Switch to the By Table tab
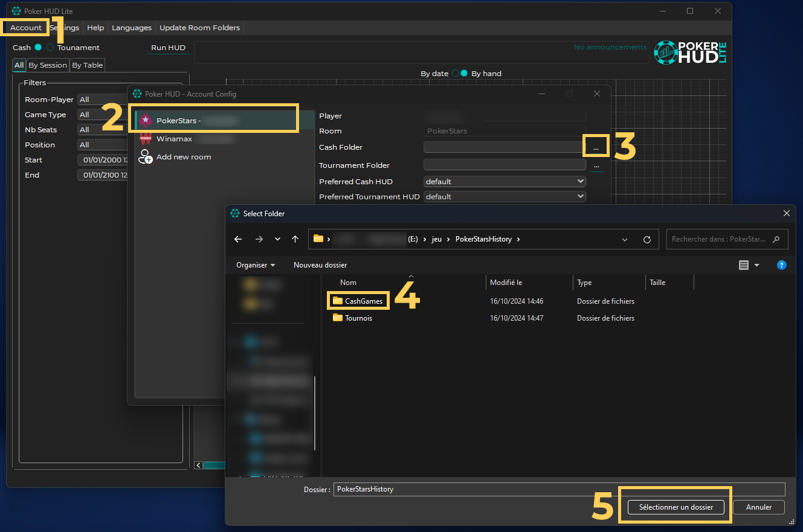803x532 pixels. point(88,65)
